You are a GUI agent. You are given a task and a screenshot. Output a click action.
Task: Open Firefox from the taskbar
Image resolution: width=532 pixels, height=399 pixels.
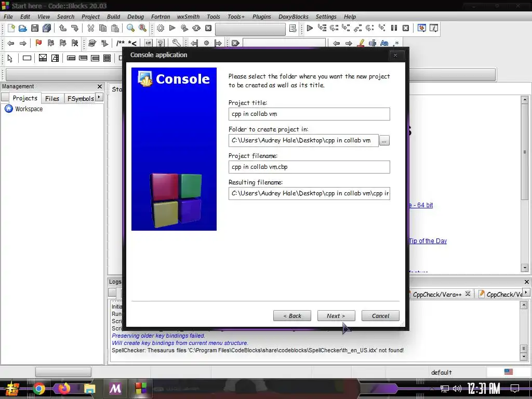[x=64, y=389]
